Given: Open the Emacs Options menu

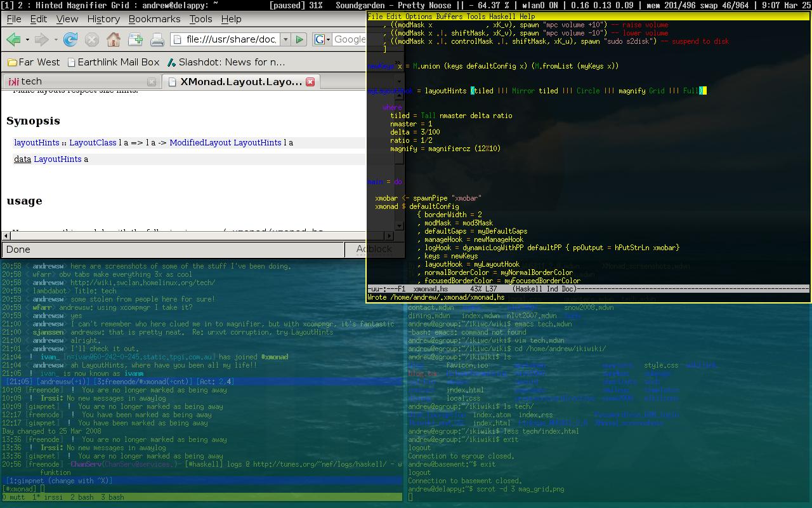Looking at the screenshot, I should point(419,17).
